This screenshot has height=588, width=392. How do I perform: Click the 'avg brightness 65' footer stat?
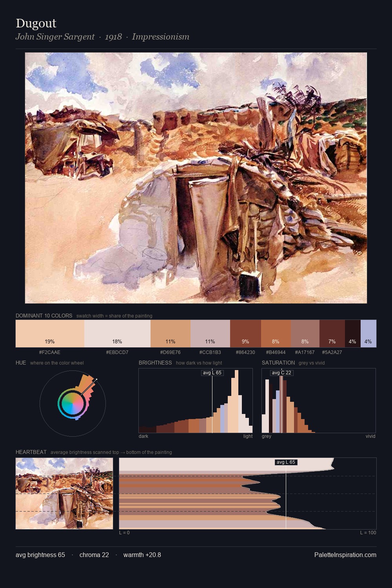tap(40, 555)
